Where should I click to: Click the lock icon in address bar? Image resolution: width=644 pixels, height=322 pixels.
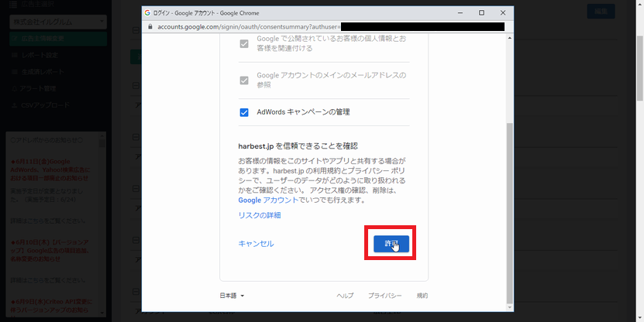[150, 26]
